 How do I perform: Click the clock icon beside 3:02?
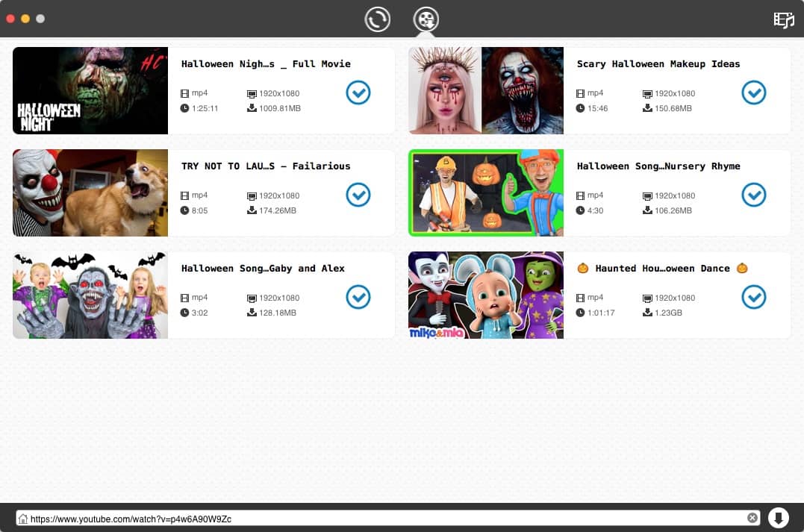click(x=184, y=312)
